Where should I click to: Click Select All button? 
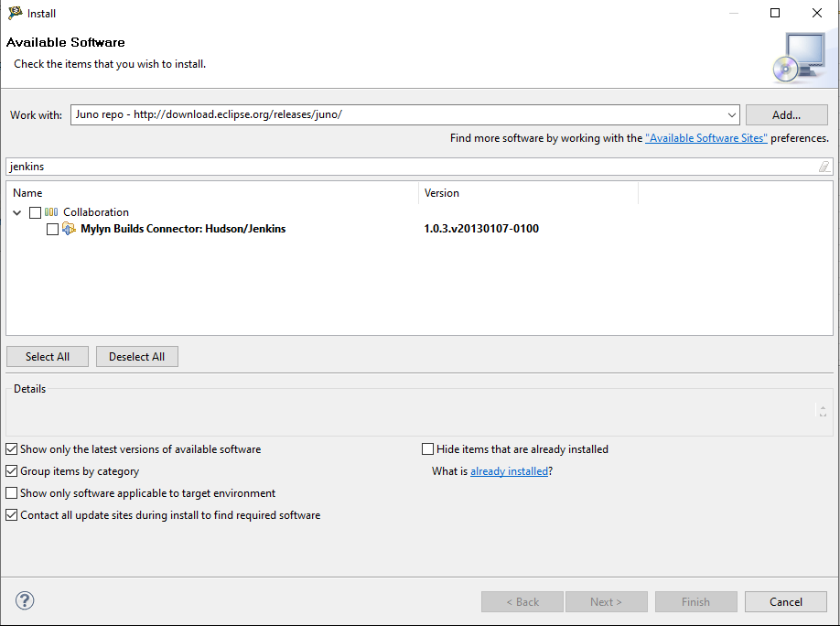click(48, 356)
